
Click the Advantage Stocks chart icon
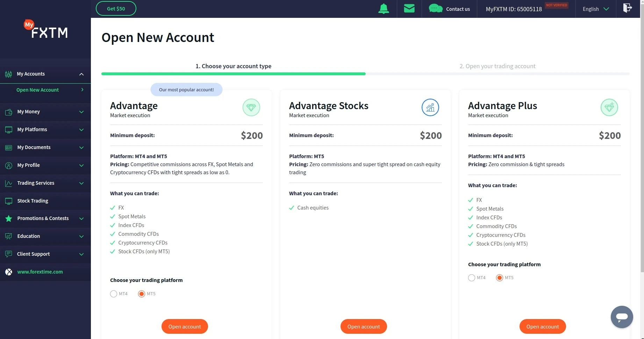pyautogui.click(x=430, y=107)
